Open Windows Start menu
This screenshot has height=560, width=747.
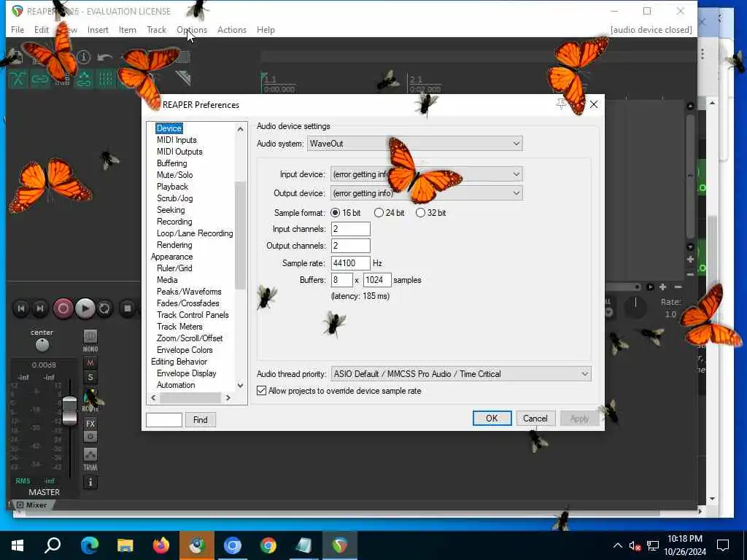(x=18, y=545)
